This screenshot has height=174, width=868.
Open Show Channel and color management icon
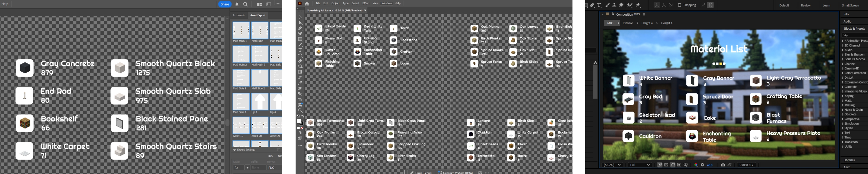[696, 165]
